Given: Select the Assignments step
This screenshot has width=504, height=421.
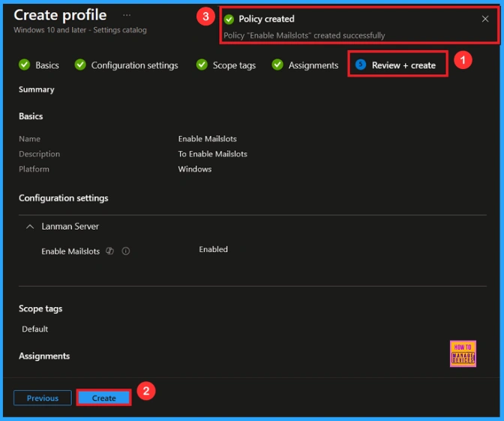Looking at the screenshot, I should [313, 65].
